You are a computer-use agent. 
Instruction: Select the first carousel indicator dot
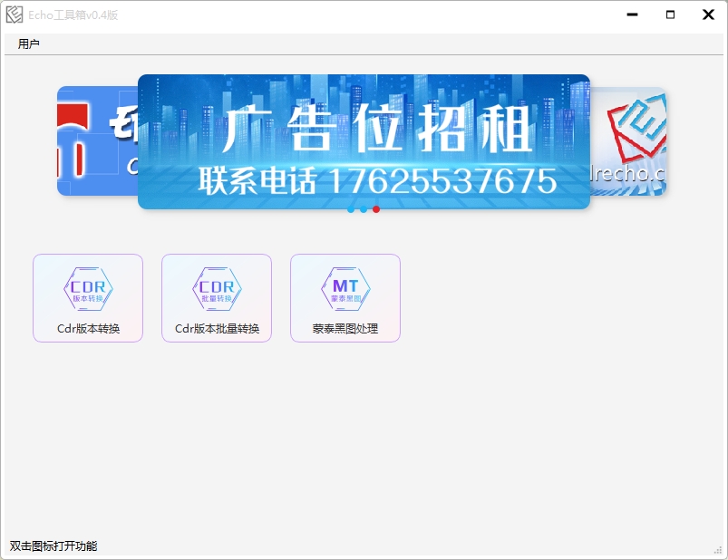click(x=351, y=209)
